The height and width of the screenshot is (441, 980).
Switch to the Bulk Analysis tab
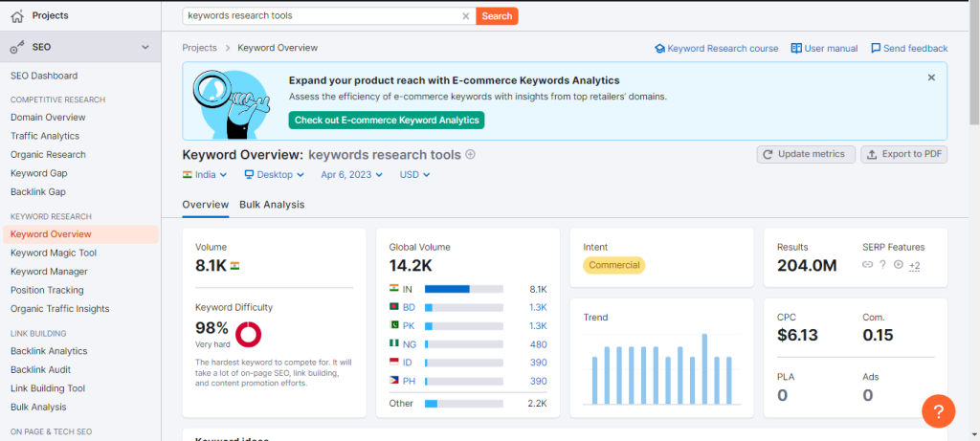pyautogui.click(x=272, y=205)
